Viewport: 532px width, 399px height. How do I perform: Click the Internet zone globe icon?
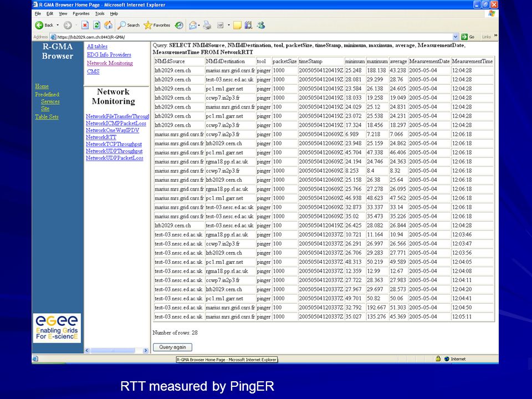[447, 359]
